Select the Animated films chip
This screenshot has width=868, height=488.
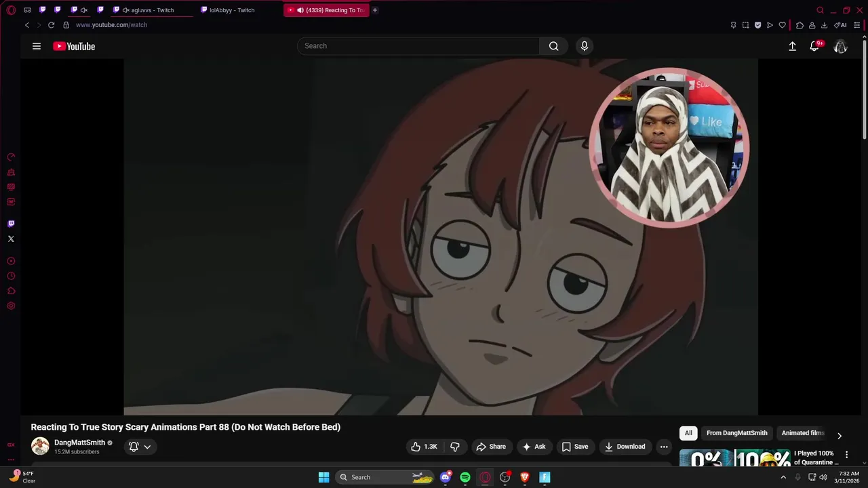coord(803,433)
